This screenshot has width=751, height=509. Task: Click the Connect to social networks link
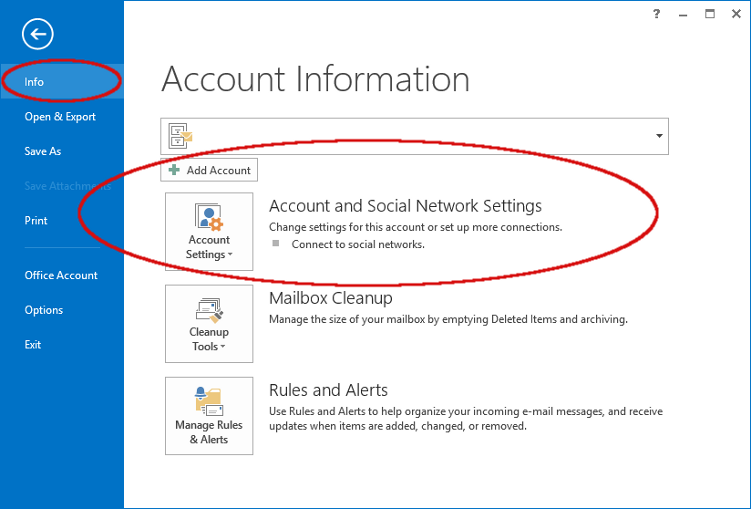point(358,245)
